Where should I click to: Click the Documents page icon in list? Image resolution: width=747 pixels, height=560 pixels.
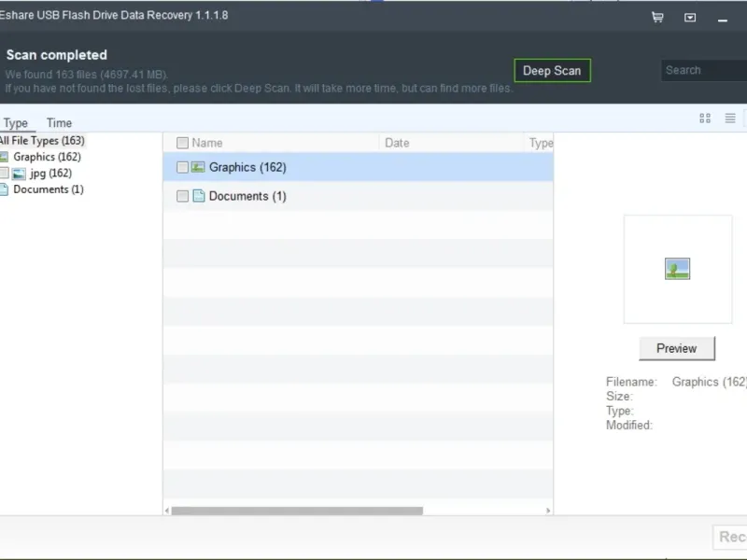click(x=199, y=196)
